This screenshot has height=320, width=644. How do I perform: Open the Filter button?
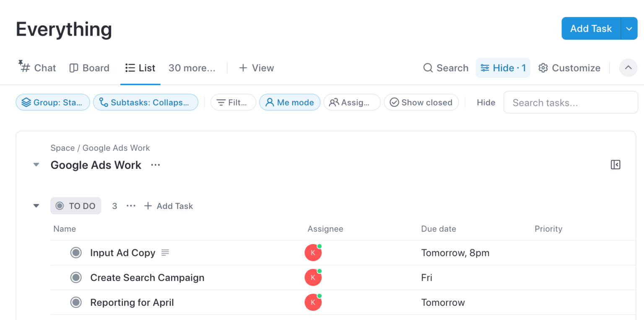[x=233, y=102]
